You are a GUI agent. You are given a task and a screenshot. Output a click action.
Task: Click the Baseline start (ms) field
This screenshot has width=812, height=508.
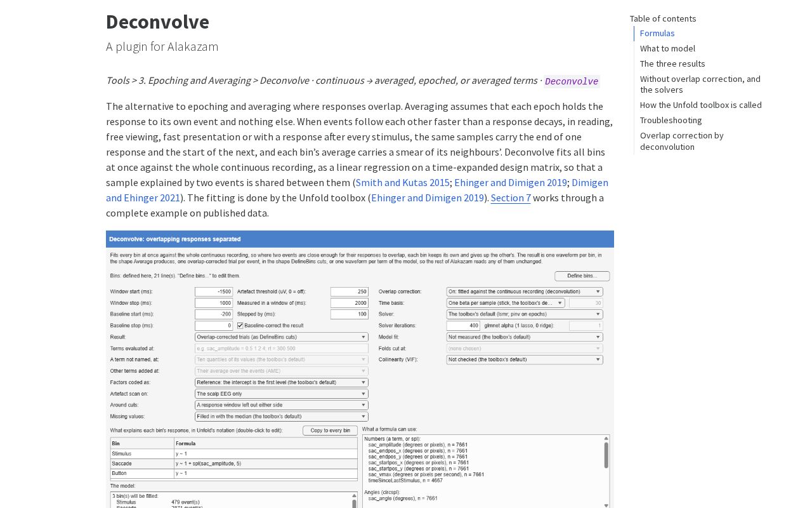(214, 314)
